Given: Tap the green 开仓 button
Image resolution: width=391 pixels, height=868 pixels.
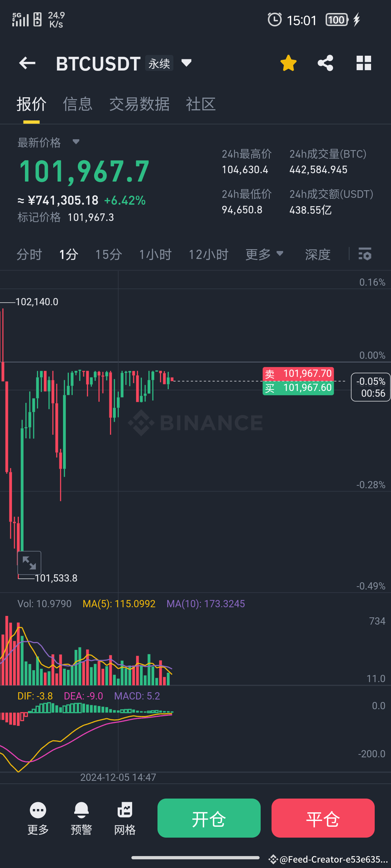Looking at the screenshot, I should point(209,818).
